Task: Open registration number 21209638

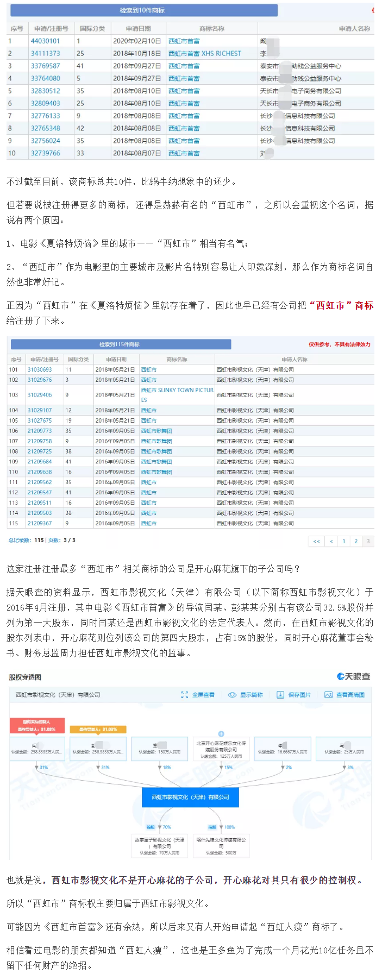Action: [x=40, y=472]
